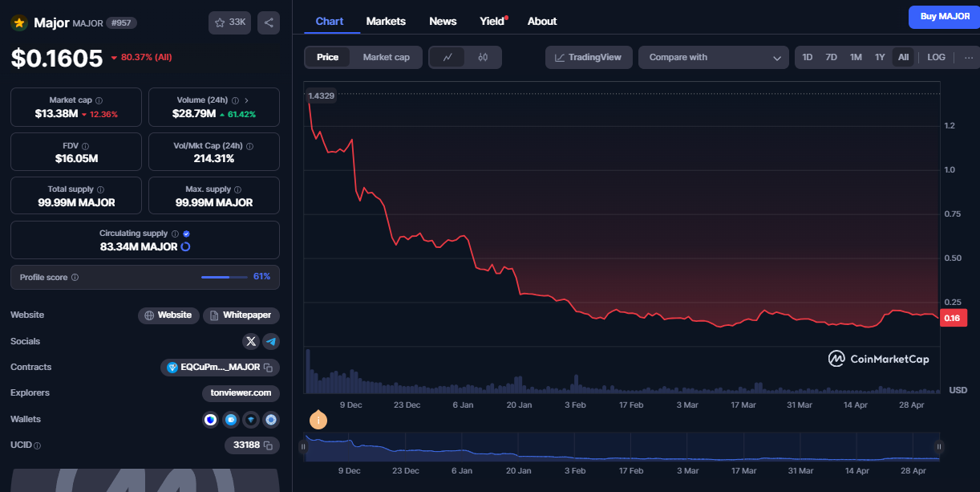Image resolution: width=980 pixels, height=492 pixels.
Task: Switch to the line chart icon
Action: pos(447,57)
